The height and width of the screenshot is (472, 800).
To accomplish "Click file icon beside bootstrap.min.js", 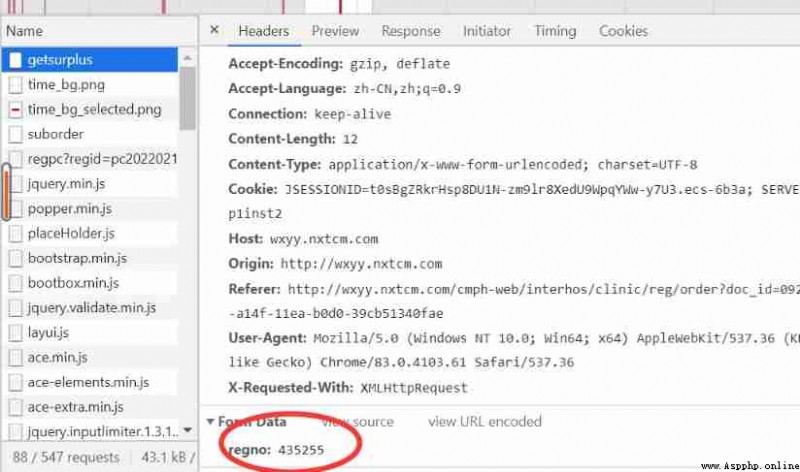I will pos(16,258).
